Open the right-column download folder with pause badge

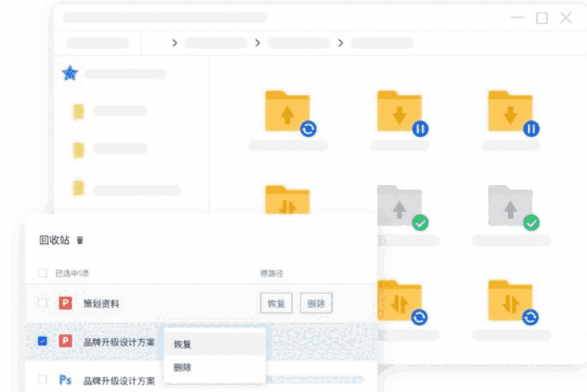coord(511,111)
